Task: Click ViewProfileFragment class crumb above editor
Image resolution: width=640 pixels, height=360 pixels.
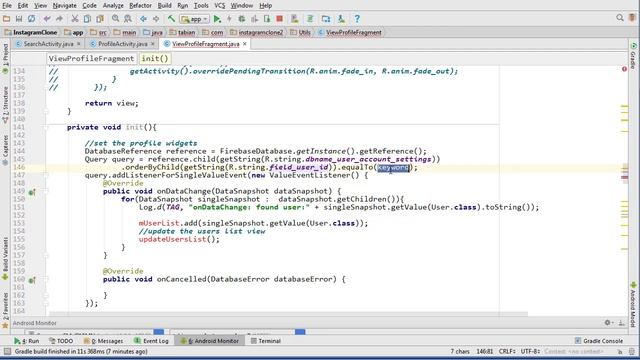Action: point(91,58)
